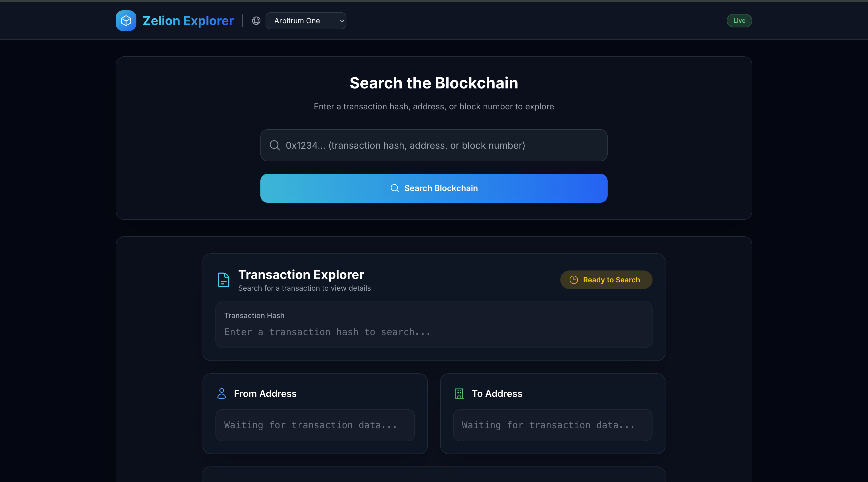Viewport: 868px width, 482px height.
Task: Click the From Address data box
Action: pos(315,425)
